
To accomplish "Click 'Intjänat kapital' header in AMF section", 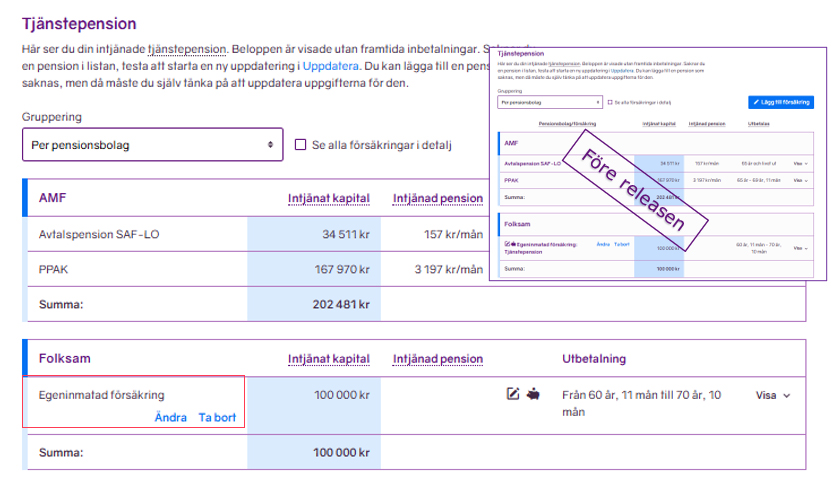I will coord(329,198).
